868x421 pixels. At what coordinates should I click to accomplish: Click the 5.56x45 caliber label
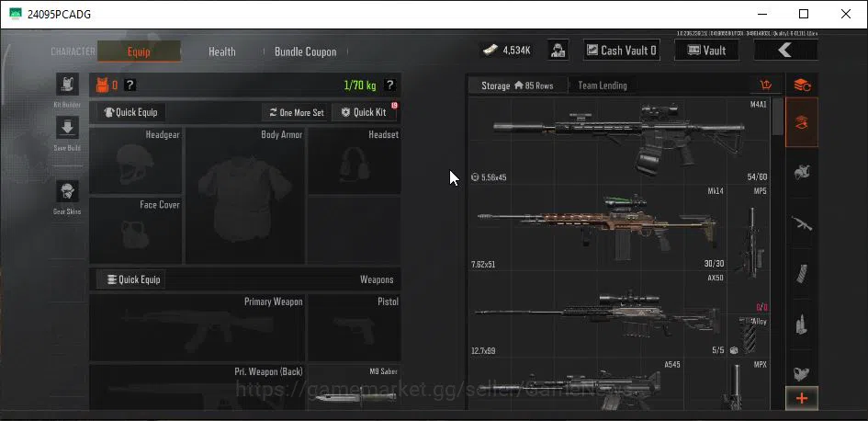tap(493, 177)
